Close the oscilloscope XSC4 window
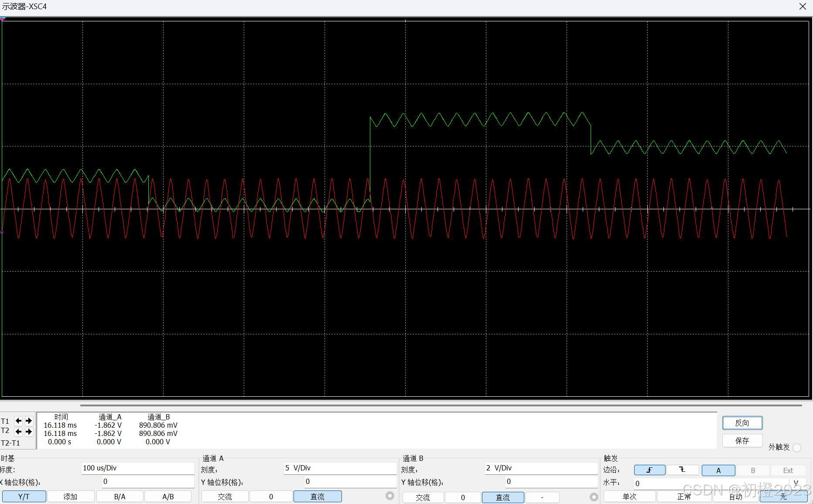 (x=803, y=7)
